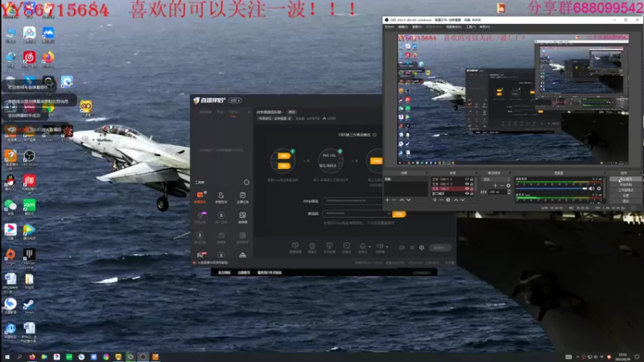This screenshot has width=644, height=362.
Task: Open tool with red badge in toolbox
Action: [x=201, y=255]
